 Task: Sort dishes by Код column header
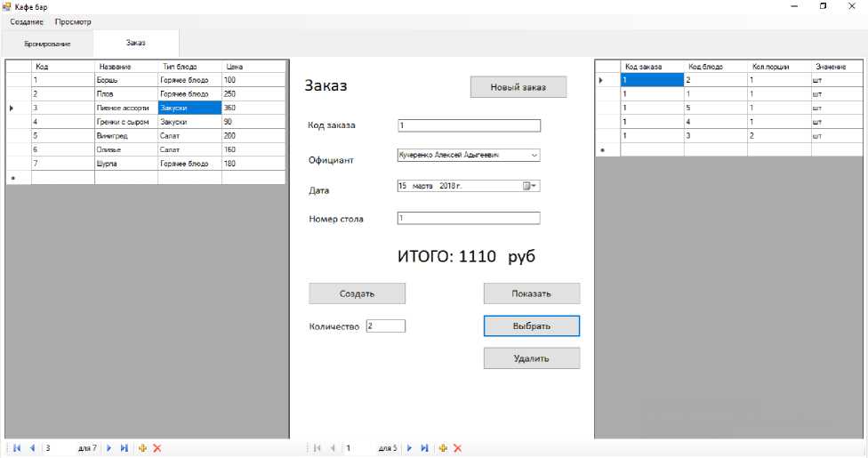tap(63, 67)
